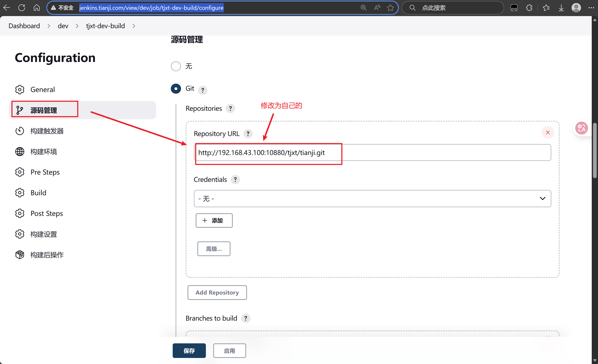598x364 pixels.
Task: Open browser extensions puzzle icon
Action: [529, 8]
